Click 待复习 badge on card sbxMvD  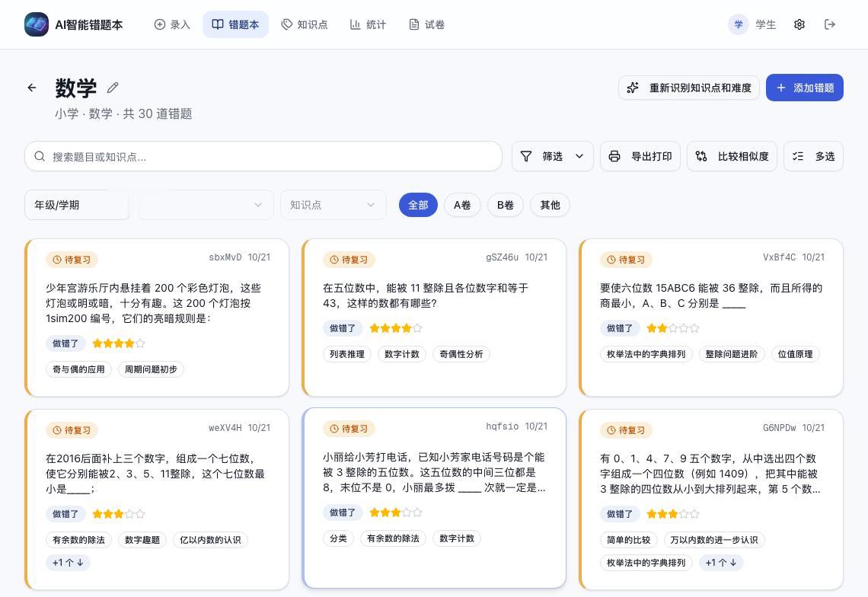coord(72,259)
